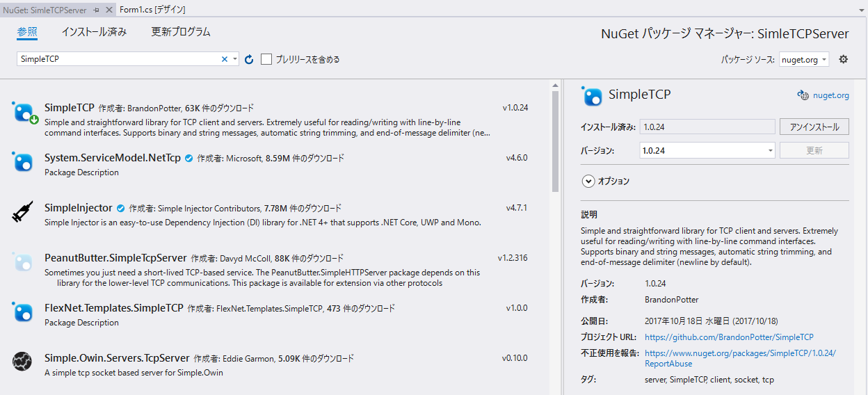
Task: Select the PeanutButter.SimpleTcpServer package title
Action: [115, 258]
